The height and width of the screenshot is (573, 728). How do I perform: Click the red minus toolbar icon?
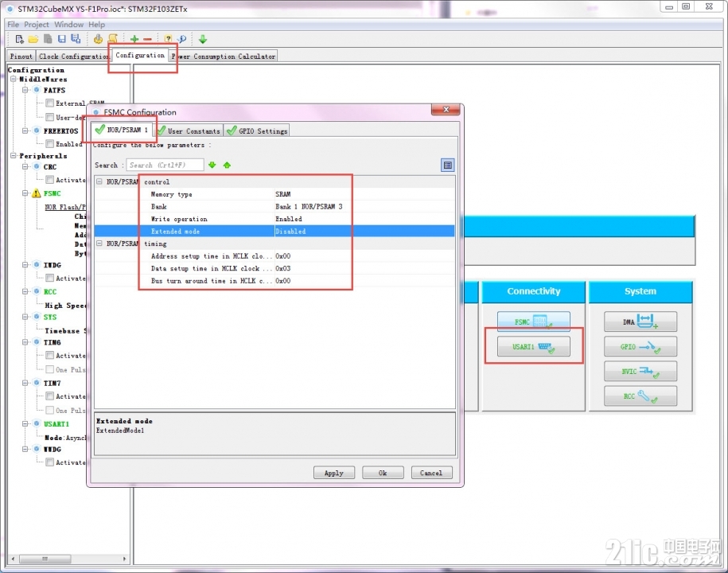(x=148, y=40)
